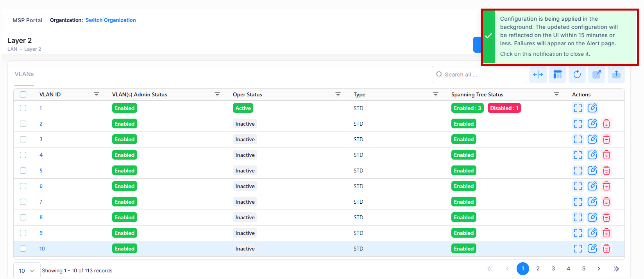
Task: Select the VLANs tab
Action: click(x=24, y=74)
